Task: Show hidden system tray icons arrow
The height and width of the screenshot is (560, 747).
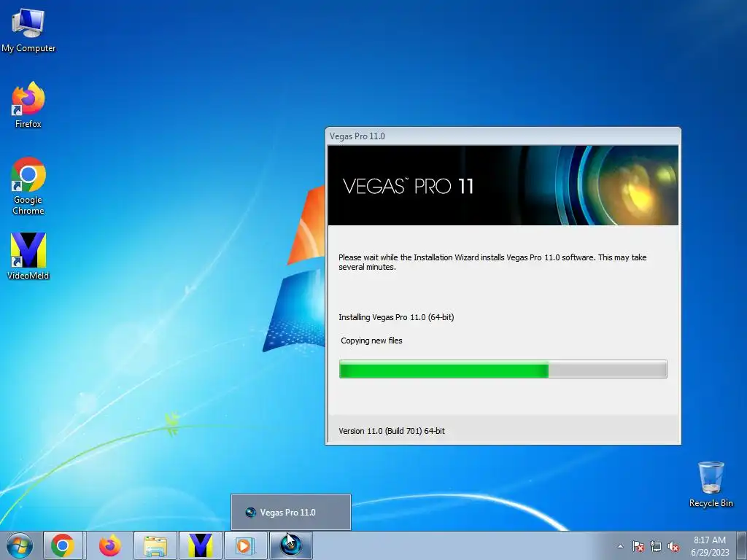Action: click(620, 546)
